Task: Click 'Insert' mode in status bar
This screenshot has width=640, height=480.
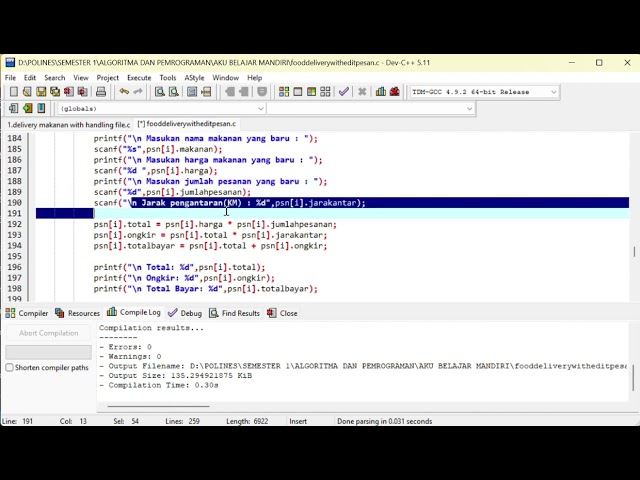Action: click(298, 421)
